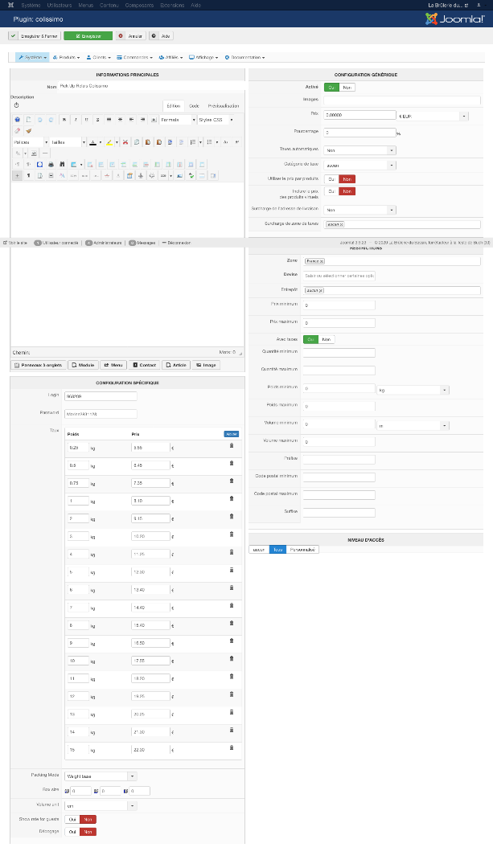The height and width of the screenshot is (868, 493).
Task: Click into the Login field
Action: pos(101,395)
